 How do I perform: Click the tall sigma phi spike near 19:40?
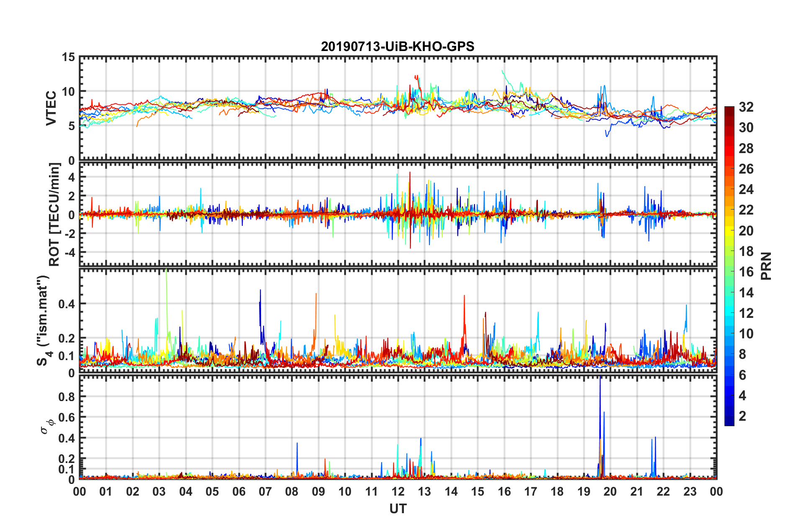tap(600, 427)
